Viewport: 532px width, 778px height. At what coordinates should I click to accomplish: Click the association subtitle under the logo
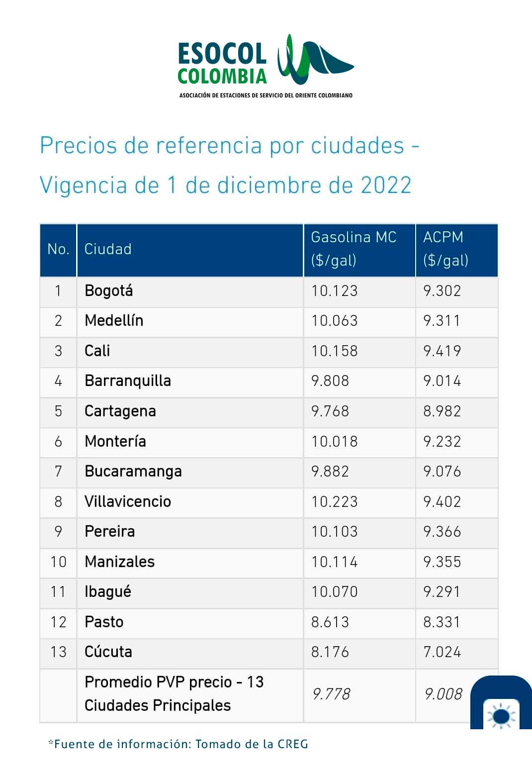click(x=266, y=95)
